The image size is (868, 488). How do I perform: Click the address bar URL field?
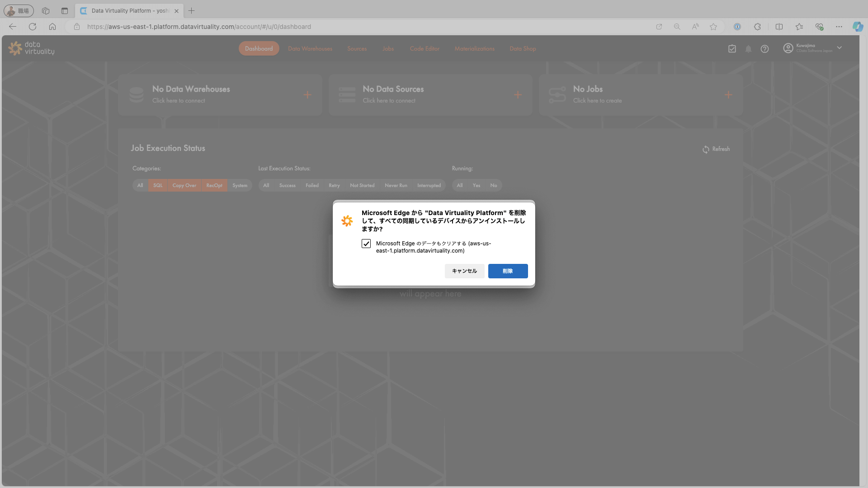pyautogui.click(x=362, y=27)
